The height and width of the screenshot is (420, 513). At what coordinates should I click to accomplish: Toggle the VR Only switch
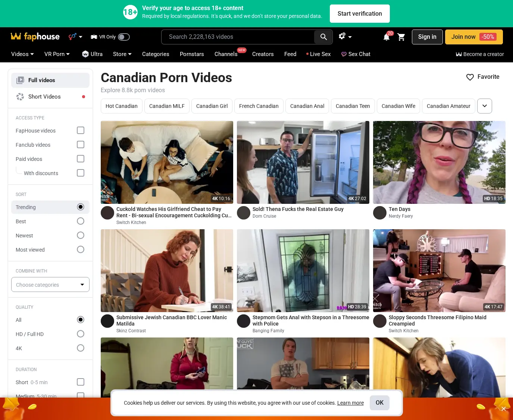coord(124,37)
